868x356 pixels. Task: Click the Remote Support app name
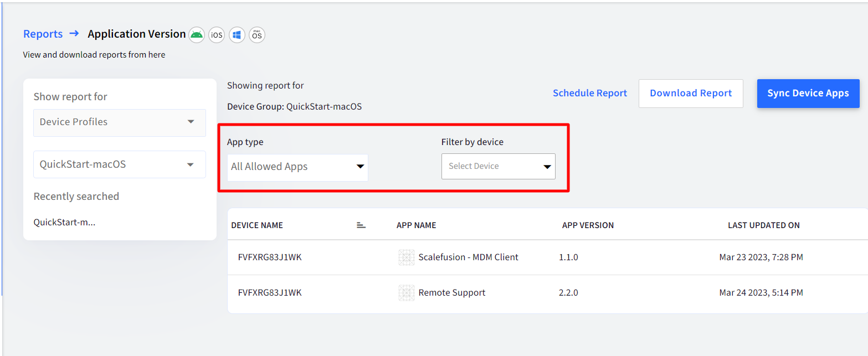point(452,293)
